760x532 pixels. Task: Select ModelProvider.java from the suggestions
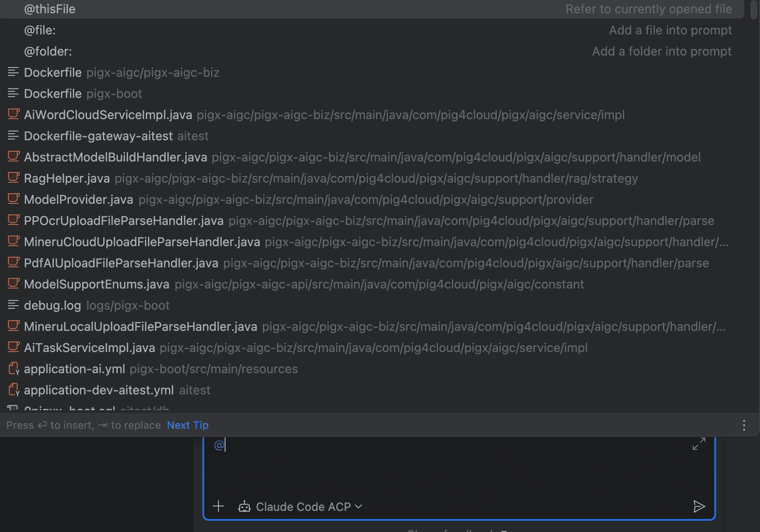click(79, 200)
